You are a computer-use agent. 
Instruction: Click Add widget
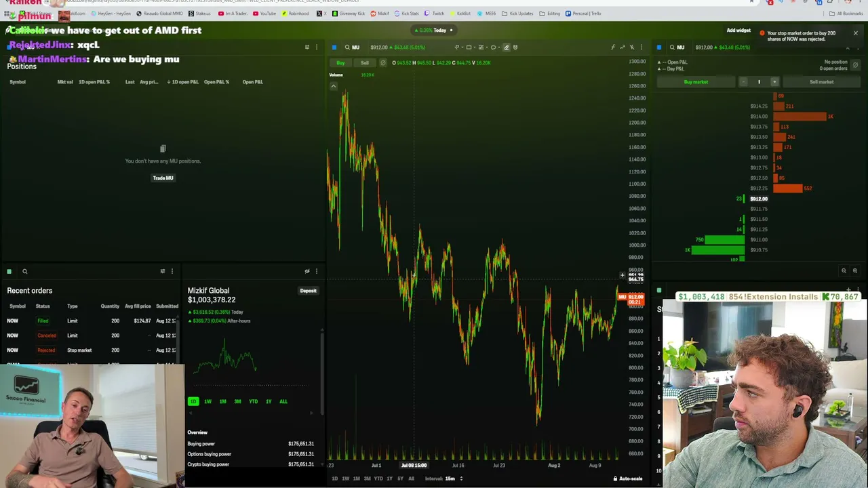[x=738, y=30]
